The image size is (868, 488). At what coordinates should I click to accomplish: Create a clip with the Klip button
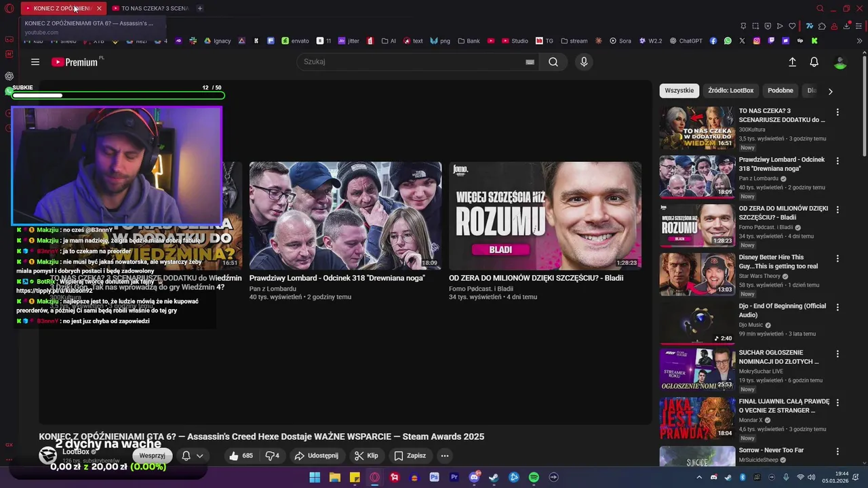tap(366, 455)
